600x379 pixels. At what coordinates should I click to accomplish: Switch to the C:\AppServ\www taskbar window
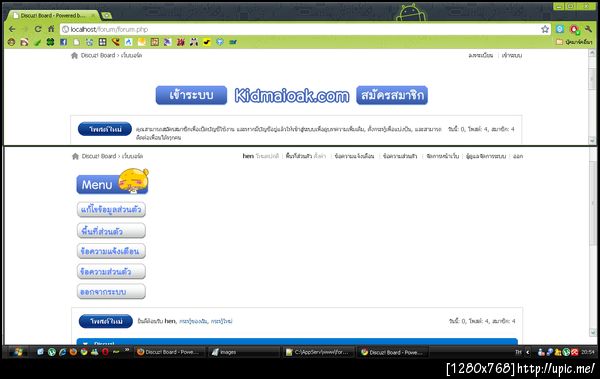coord(318,352)
